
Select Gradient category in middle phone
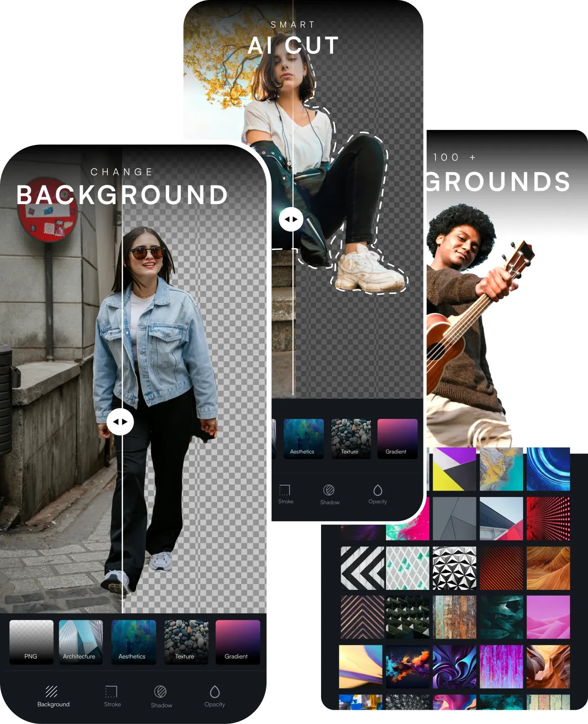click(397, 439)
